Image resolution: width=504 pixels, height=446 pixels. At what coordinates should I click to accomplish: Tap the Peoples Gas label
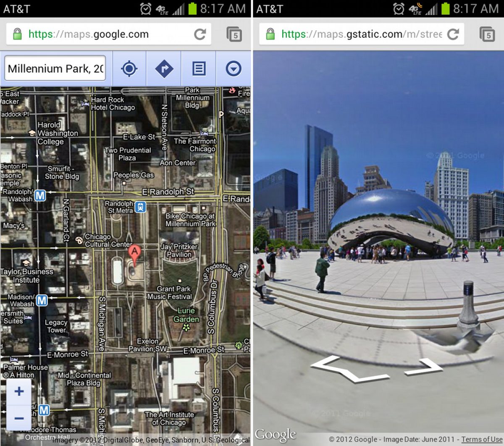point(134,175)
